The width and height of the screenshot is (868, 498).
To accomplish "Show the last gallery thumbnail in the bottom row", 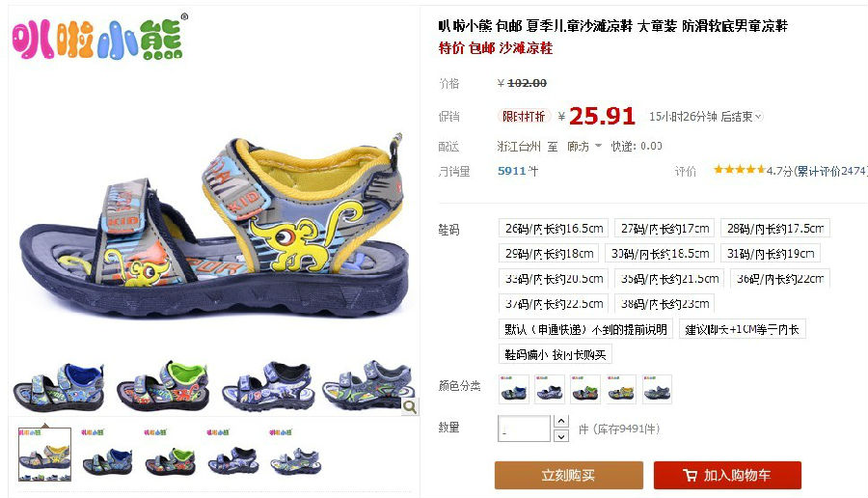I will (x=296, y=455).
